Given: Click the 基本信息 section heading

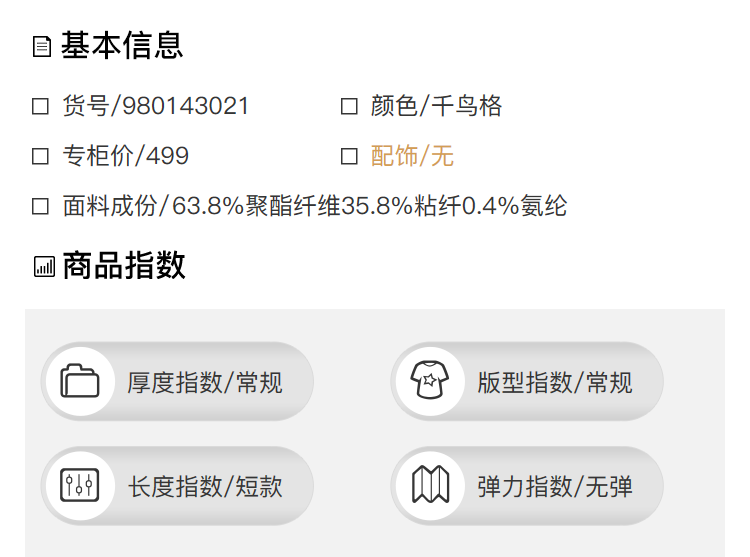Looking at the screenshot, I should (122, 46).
